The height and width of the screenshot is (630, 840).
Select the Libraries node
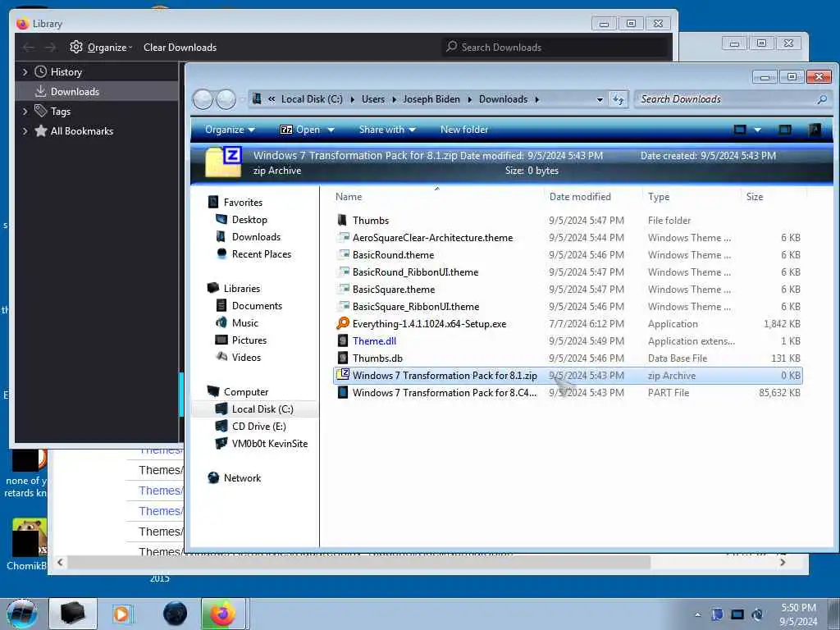[242, 288]
